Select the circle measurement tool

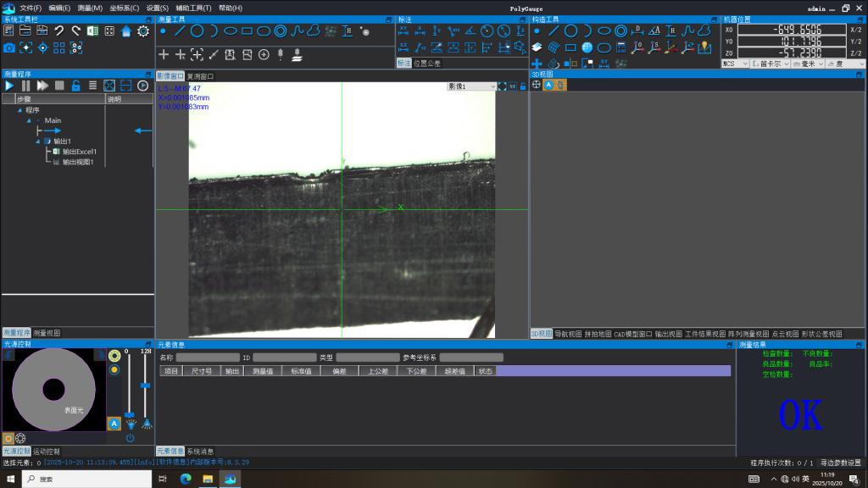point(197,31)
